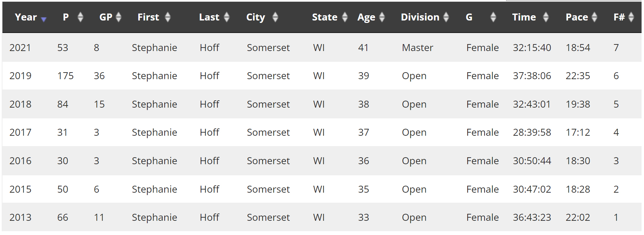
Task: Sort by Last name arrows
Action: 227,17
